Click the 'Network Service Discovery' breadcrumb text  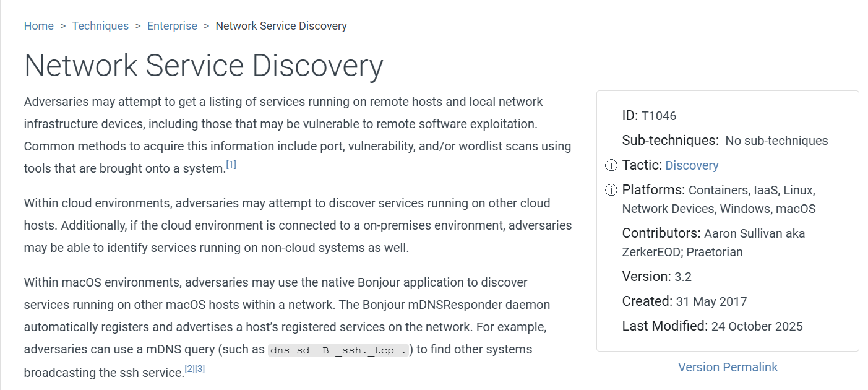(x=281, y=26)
